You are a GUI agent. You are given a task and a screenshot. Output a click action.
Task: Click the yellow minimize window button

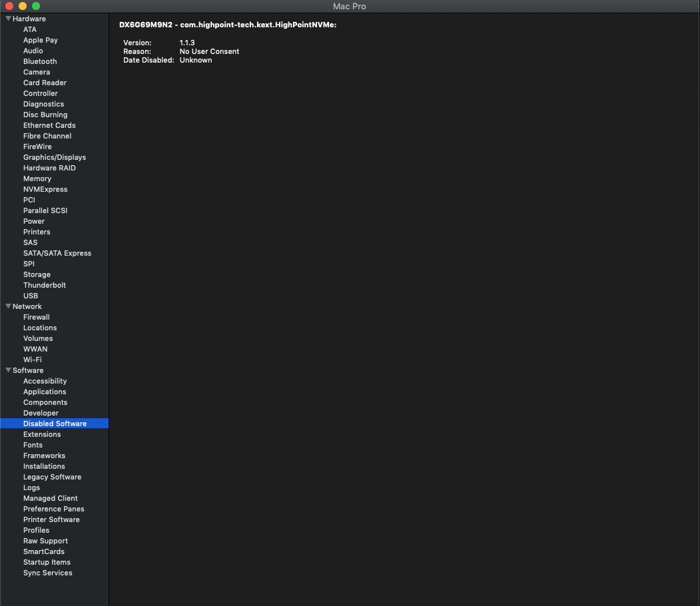[x=23, y=6]
